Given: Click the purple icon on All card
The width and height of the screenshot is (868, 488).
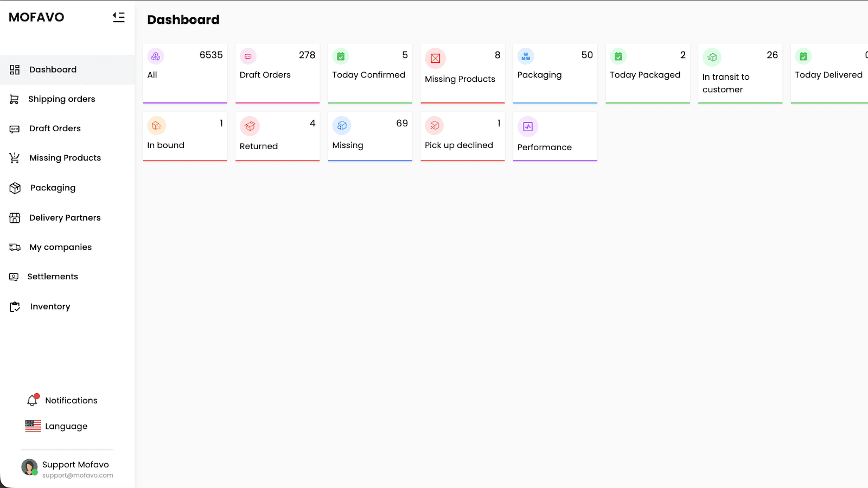Looking at the screenshot, I should coord(156,56).
